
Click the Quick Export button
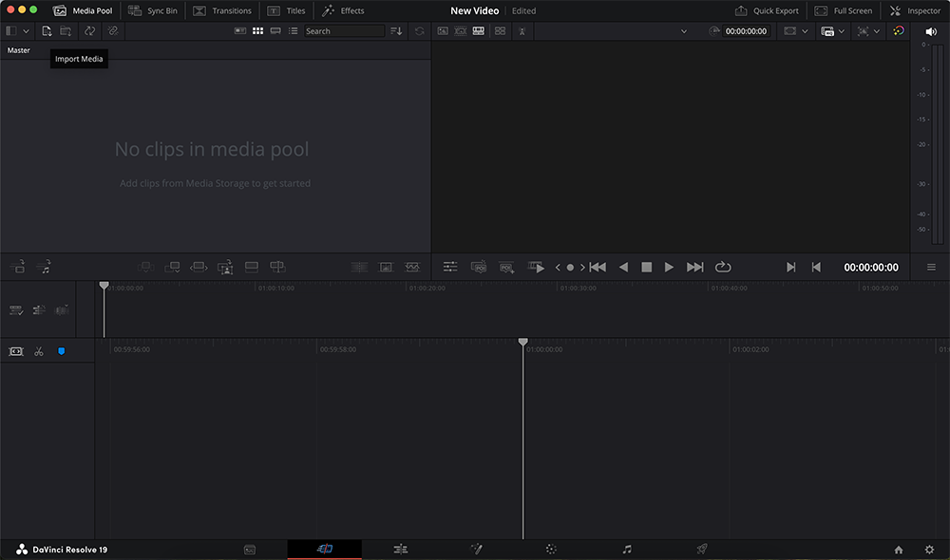768,10
